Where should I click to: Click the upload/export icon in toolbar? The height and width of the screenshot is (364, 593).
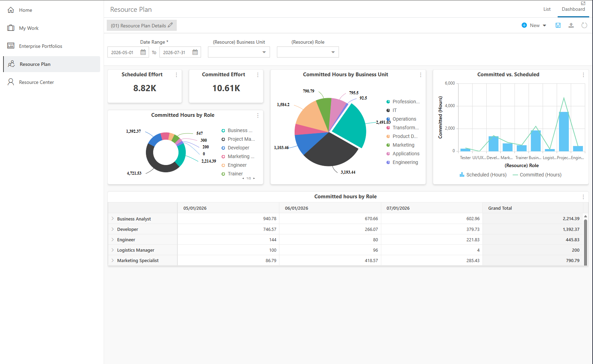(x=571, y=25)
